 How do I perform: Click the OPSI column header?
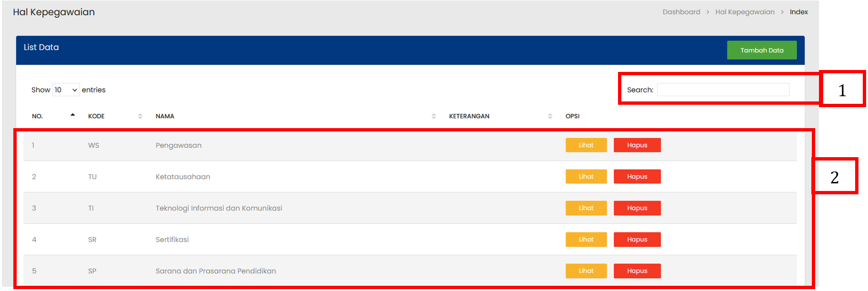coord(572,116)
